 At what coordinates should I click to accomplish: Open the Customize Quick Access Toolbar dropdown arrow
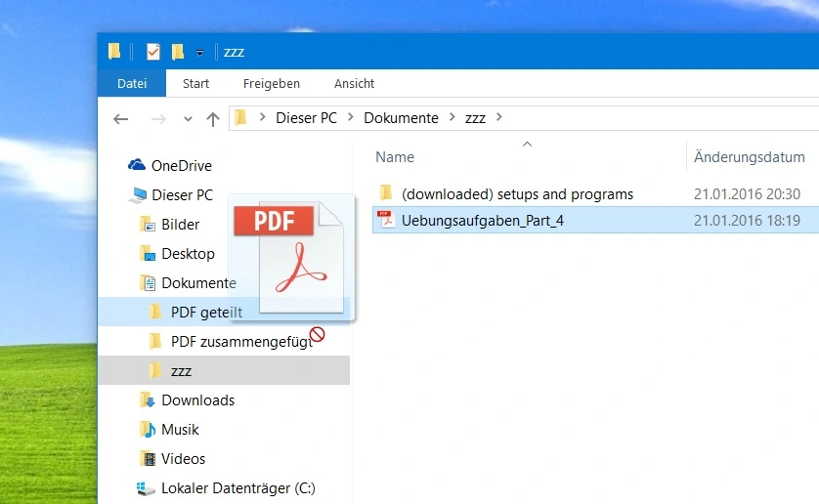(x=199, y=53)
